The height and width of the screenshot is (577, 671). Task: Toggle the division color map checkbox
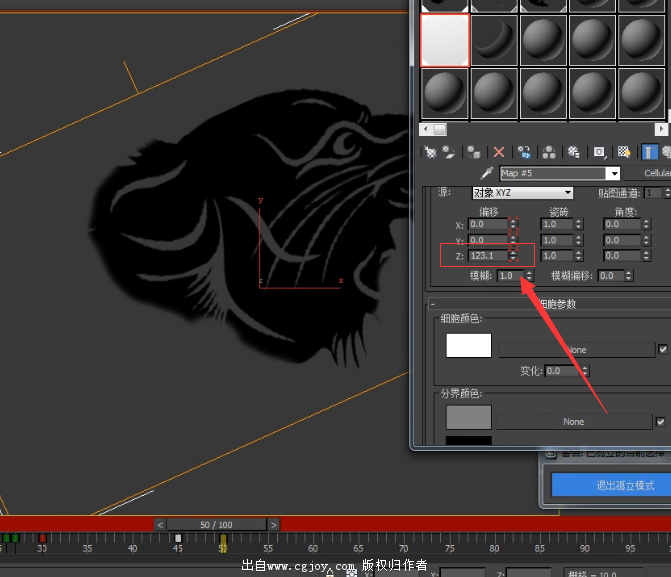pos(661,422)
